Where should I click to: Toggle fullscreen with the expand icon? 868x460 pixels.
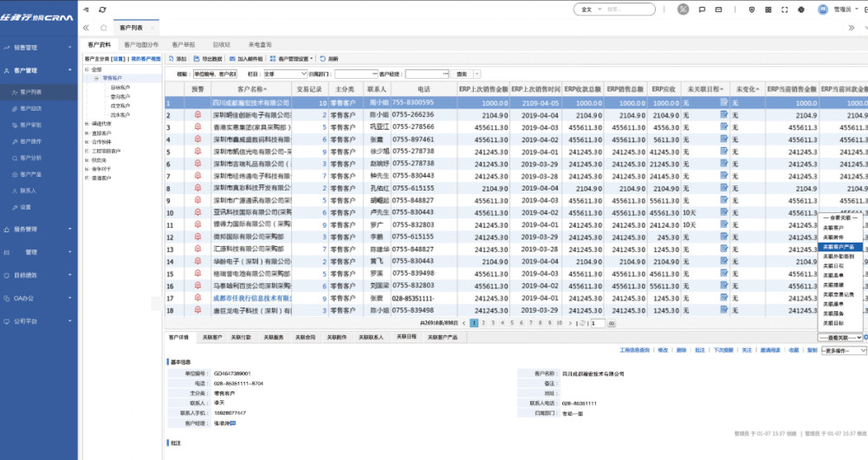click(785, 10)
